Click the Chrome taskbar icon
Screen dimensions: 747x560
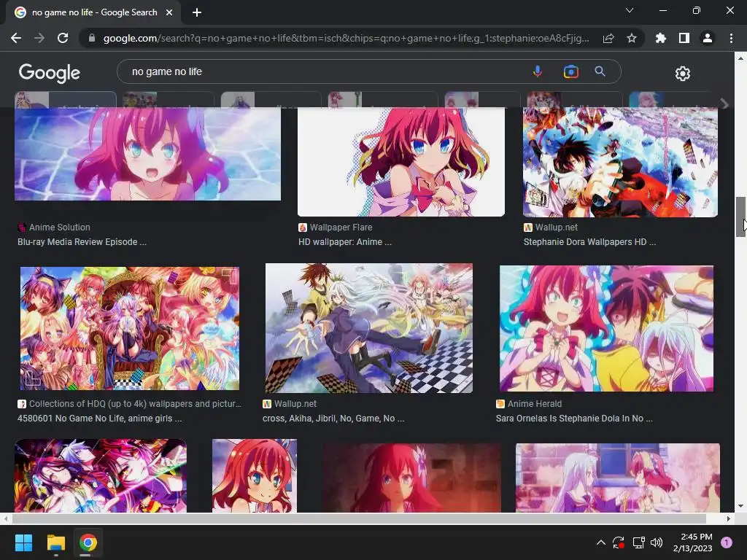[88, 542]
